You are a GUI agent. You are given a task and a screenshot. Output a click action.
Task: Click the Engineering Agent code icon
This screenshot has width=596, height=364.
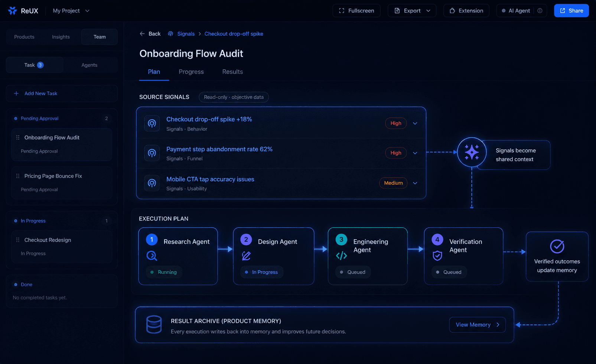[x=341, y=256]
